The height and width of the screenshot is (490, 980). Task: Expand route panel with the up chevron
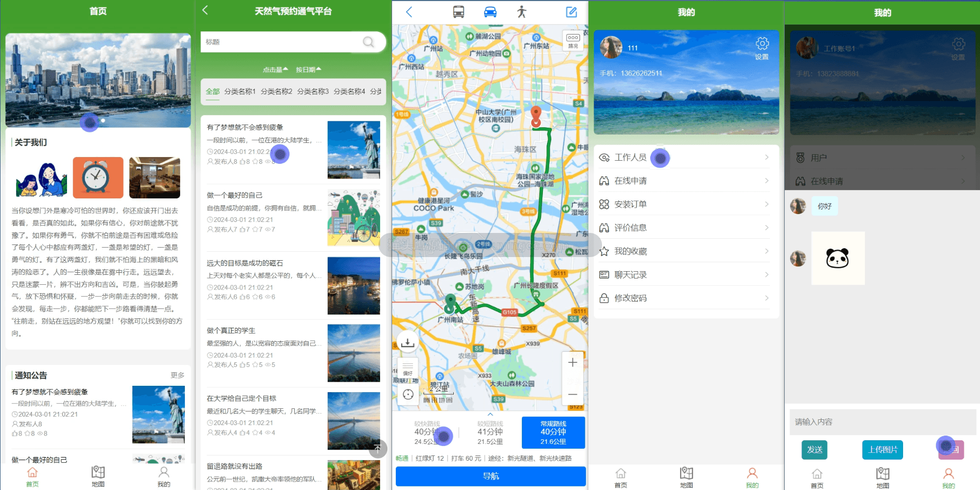tap(491, 414)
